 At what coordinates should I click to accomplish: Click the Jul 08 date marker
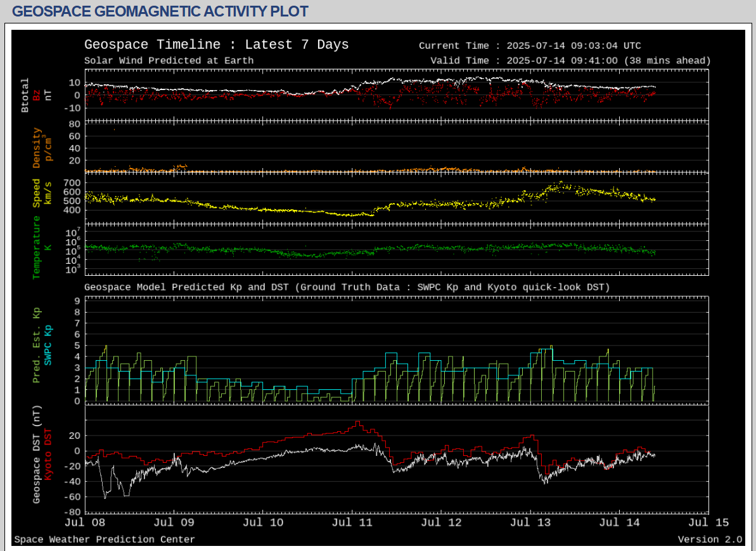[85, 522]
